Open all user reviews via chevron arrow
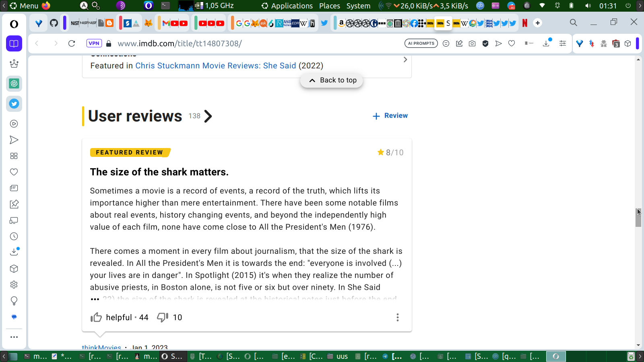 pos(208,116)
